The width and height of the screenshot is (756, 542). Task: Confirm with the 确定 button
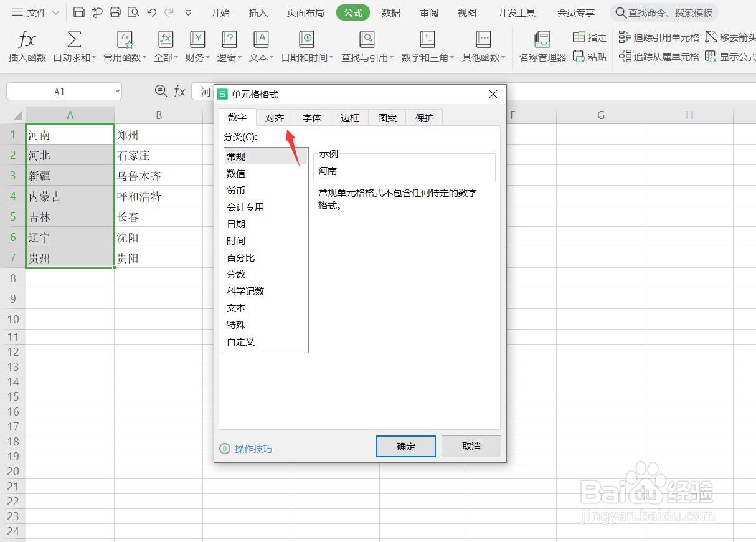405,446
